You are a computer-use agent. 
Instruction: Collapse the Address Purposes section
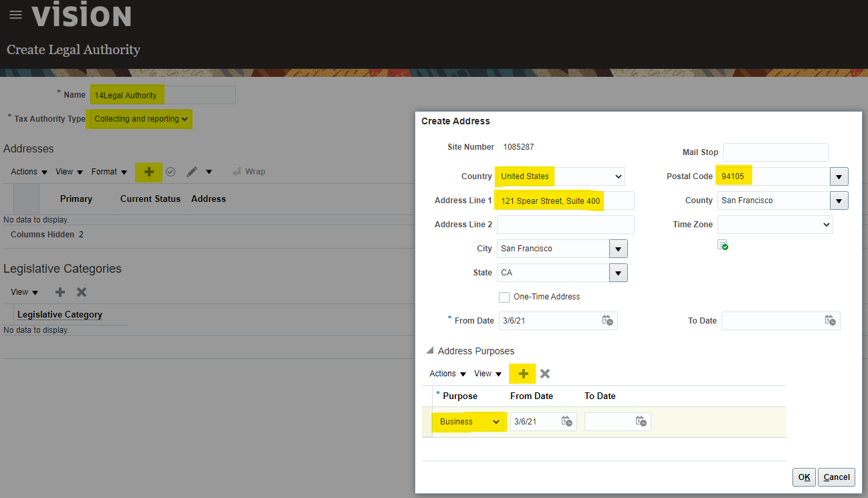(430, 351)
